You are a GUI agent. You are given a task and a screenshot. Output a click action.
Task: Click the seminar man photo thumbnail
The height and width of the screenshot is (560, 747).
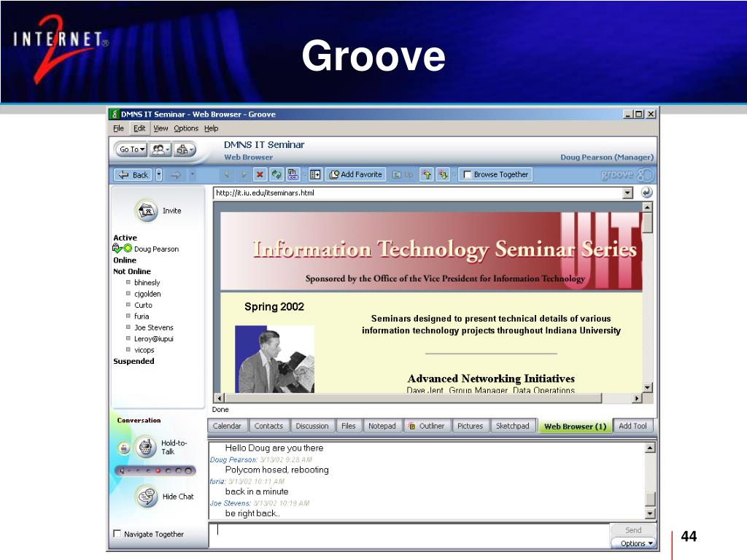[275, 359]
